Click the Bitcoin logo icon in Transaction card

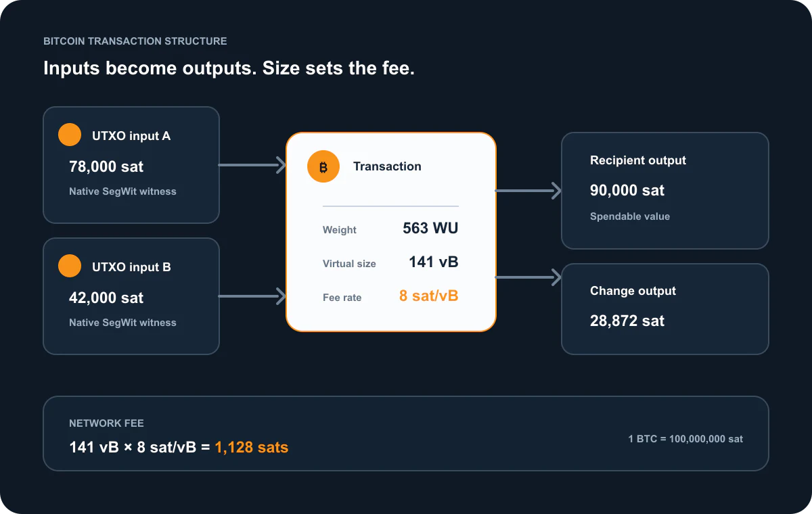[323, 166]
